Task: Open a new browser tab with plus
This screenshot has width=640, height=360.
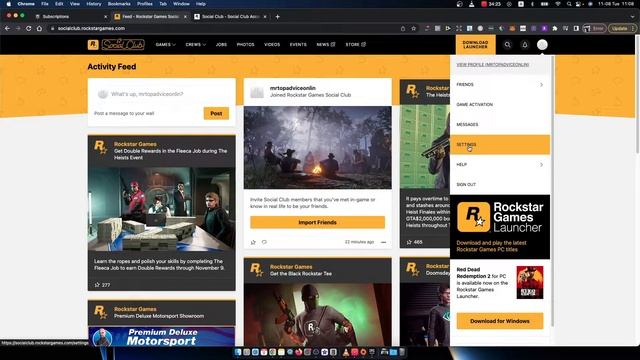Action: 278,16
